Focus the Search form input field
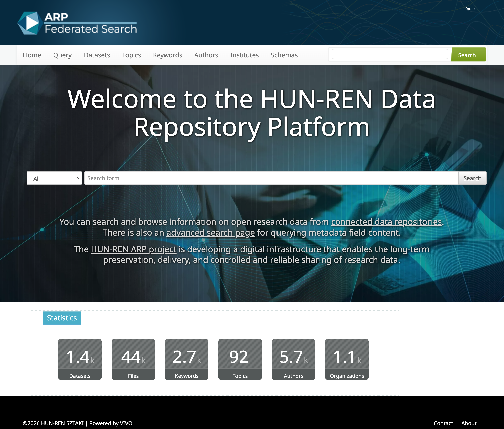This screenshot has height=429, width=504. coord(271,178)
